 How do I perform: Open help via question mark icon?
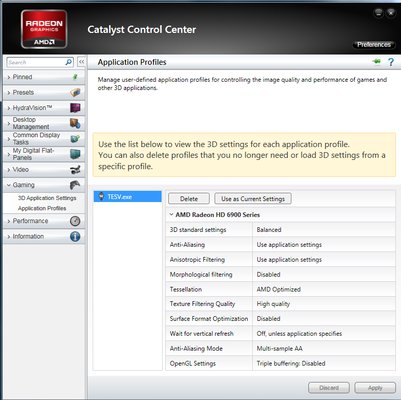(x=391, y=62)
